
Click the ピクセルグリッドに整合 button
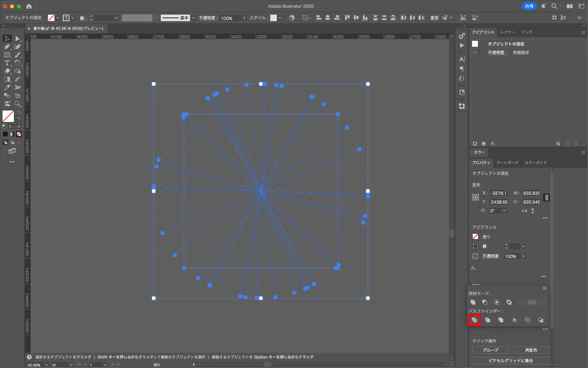coord(511,361)
